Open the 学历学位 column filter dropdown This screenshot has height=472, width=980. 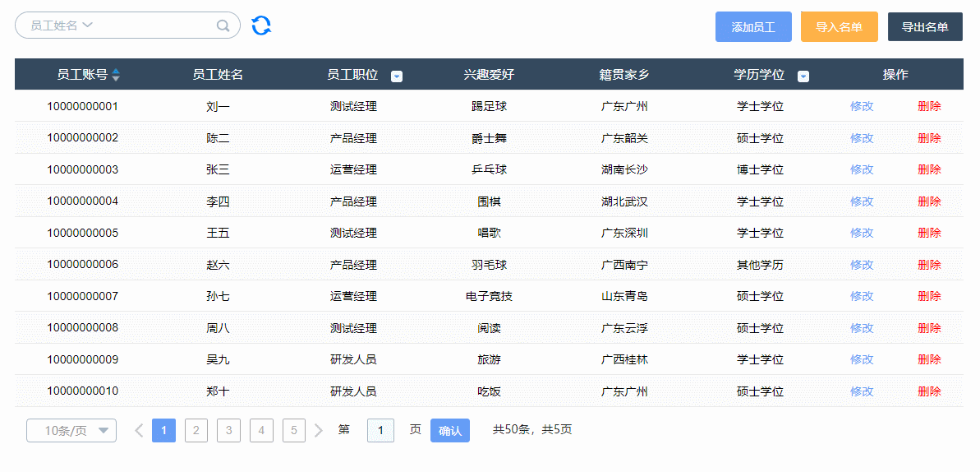tap(803, 76)
